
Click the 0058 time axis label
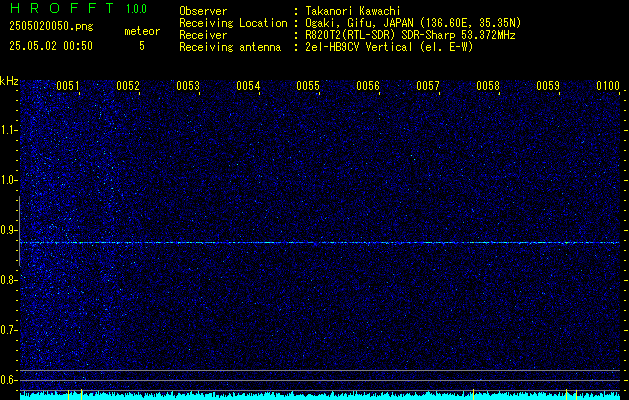(x=488, y=86)
